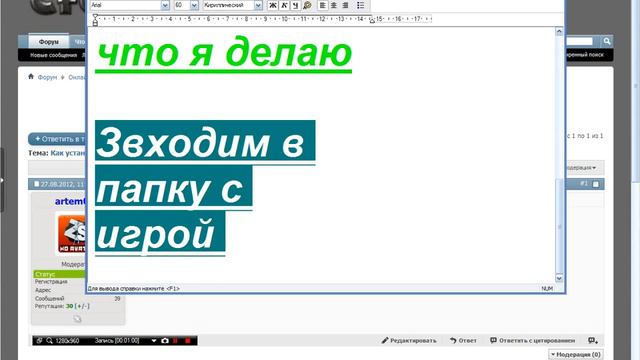
Task: Click the Ответить в тему button
Action: click(x=58, y=139)
